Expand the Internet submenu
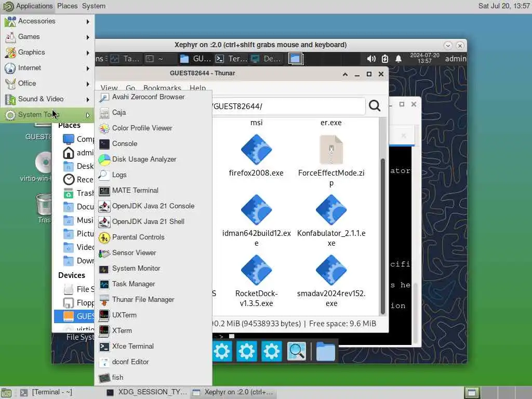Image resolution: width=532 pixels, height=399 pixels. pos(47,68)
